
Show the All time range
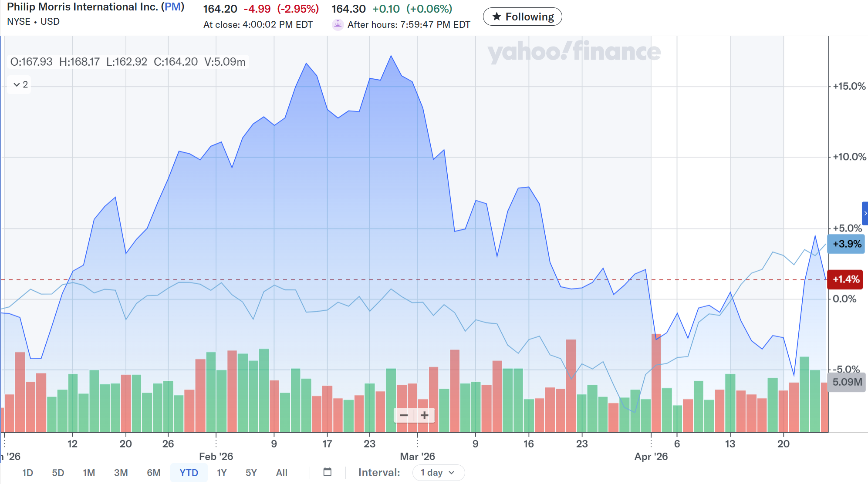pyautogui.click(x=281, y=473)
